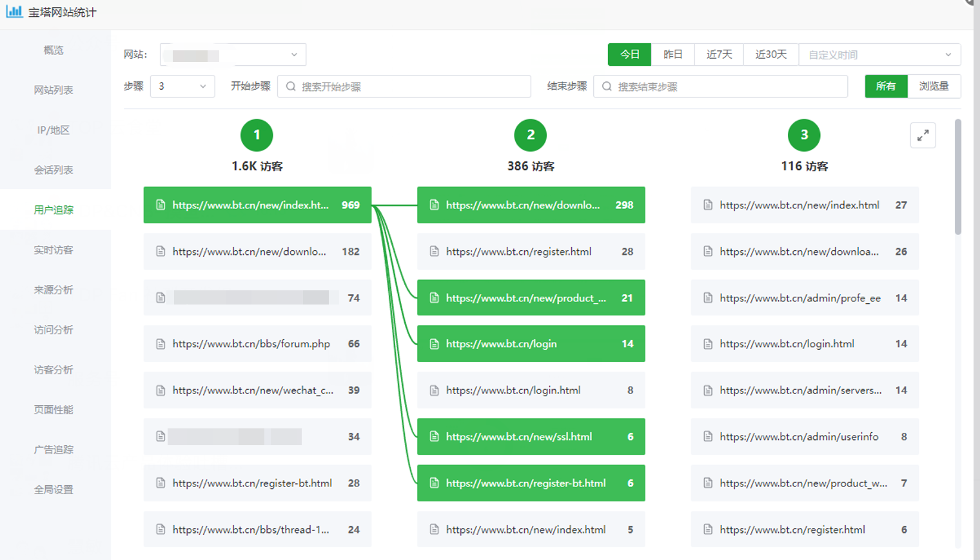Select 近7天 time range
The image size is (980, 560).
coord(719,54)
